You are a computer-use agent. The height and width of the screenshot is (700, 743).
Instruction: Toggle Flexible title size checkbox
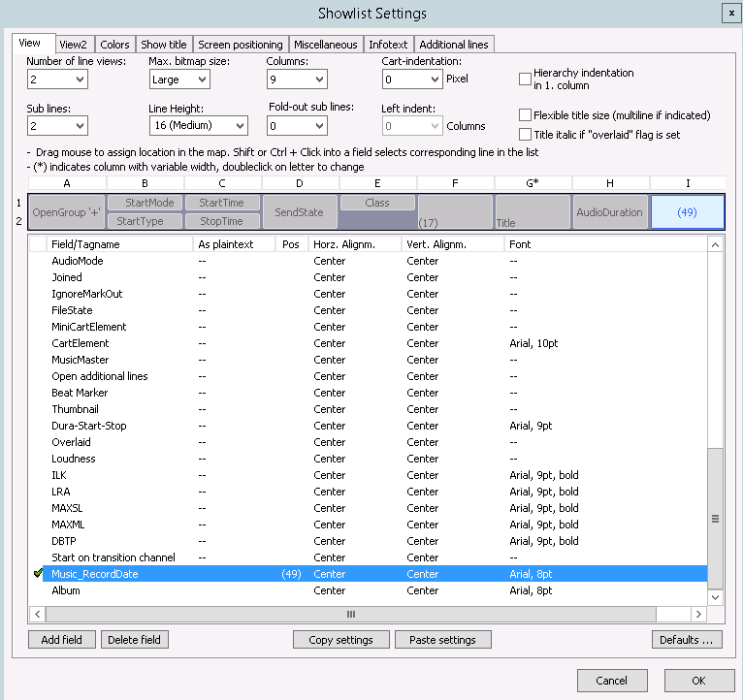pyautogui.click(x=526, y=115)
